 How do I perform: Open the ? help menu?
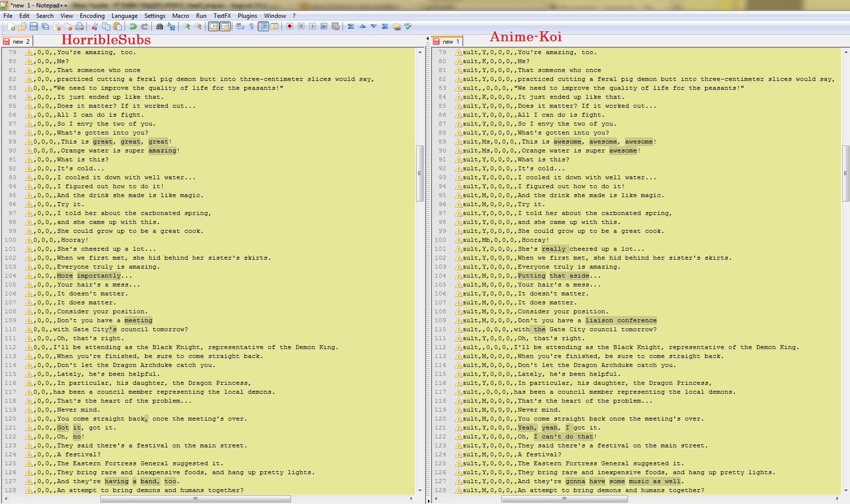[x=294, y=16]
